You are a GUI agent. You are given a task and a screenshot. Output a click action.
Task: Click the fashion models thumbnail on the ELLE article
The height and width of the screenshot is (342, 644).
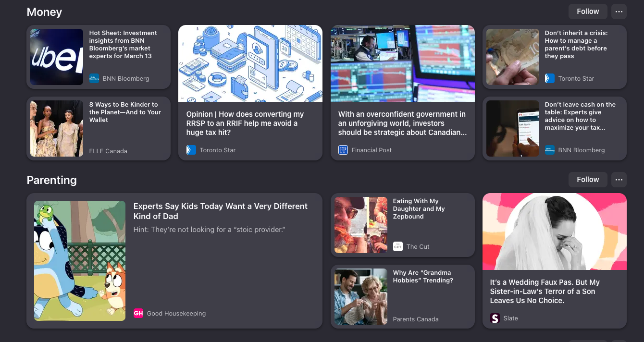point(56,128)
